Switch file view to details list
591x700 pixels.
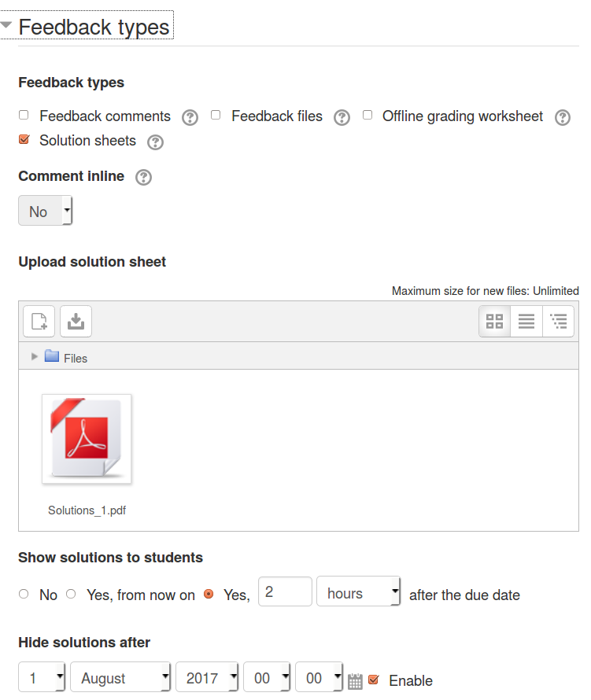526,321
